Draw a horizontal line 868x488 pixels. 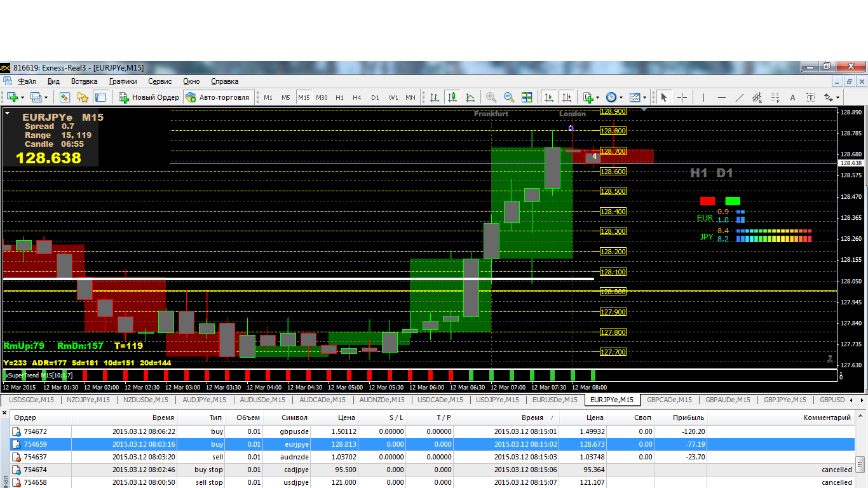pos(721,97)
